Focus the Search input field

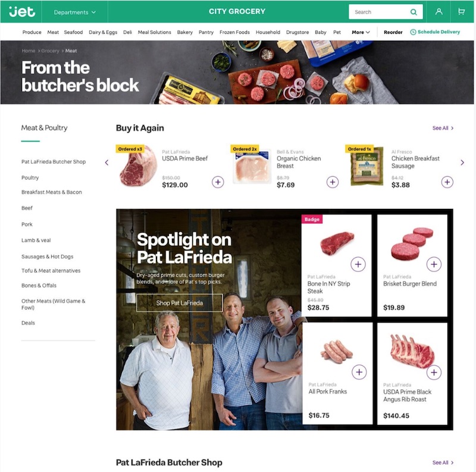[380, 12]
